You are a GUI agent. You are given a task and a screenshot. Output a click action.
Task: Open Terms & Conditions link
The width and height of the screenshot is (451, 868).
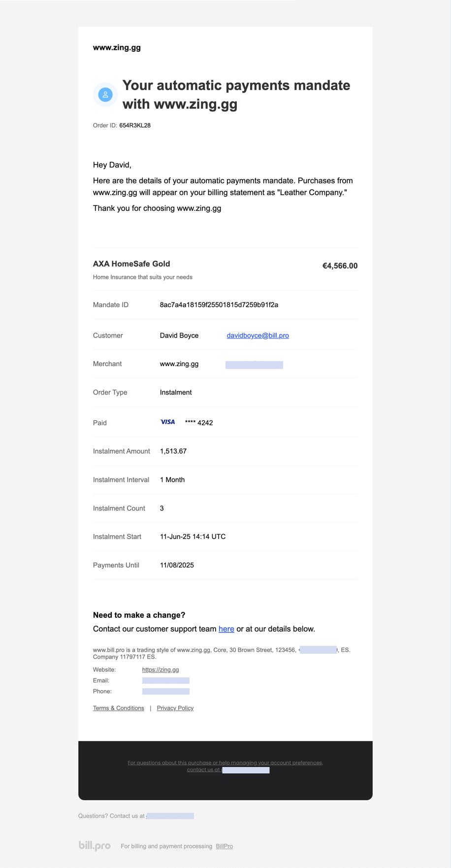[x=119, y=708]
